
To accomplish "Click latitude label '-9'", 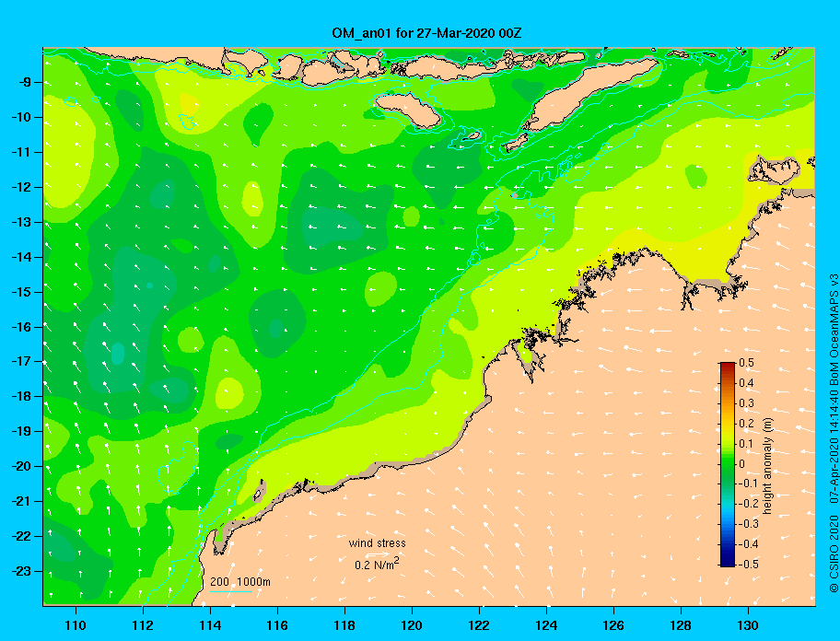I will 25,83.
